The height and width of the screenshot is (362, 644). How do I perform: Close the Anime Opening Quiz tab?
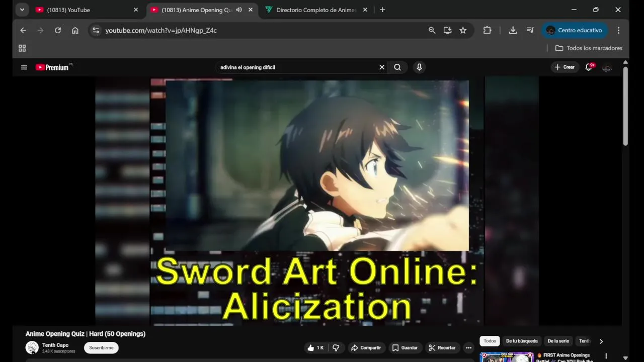[x=251, y=10]
